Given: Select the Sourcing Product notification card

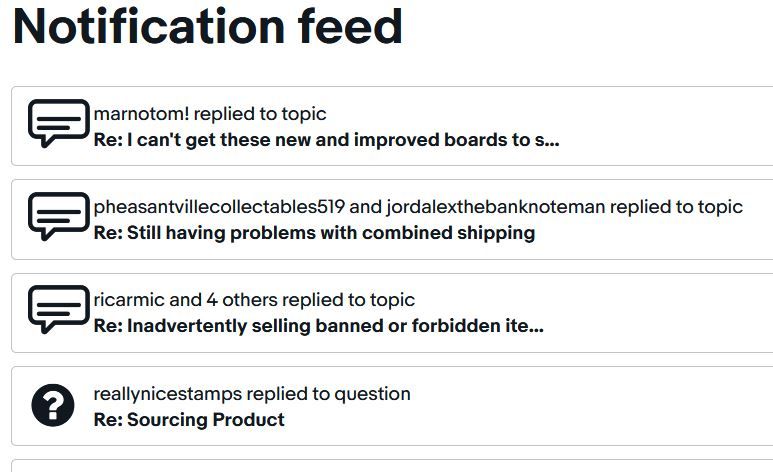Looking at the screenshot, I should coord(392,406).
